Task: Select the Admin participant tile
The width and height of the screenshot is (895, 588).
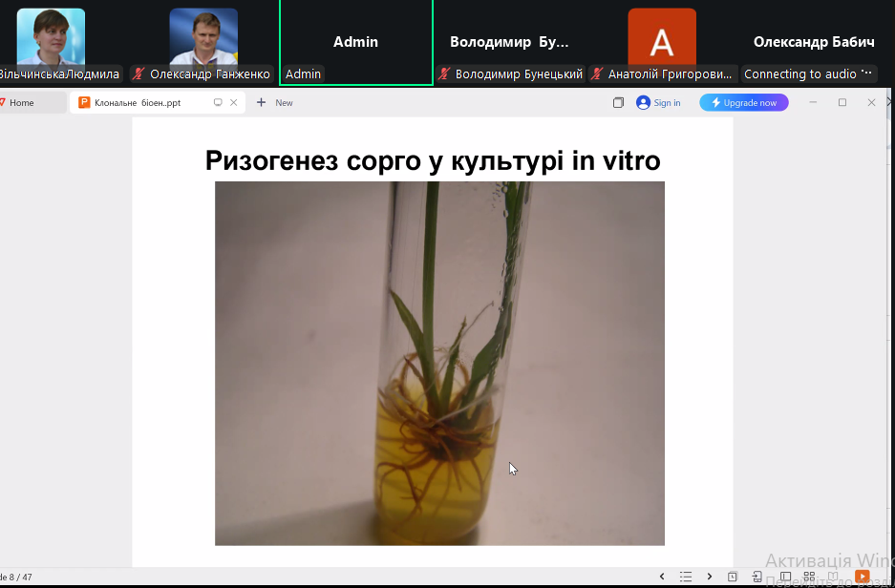Action: (x=355, y=42)
